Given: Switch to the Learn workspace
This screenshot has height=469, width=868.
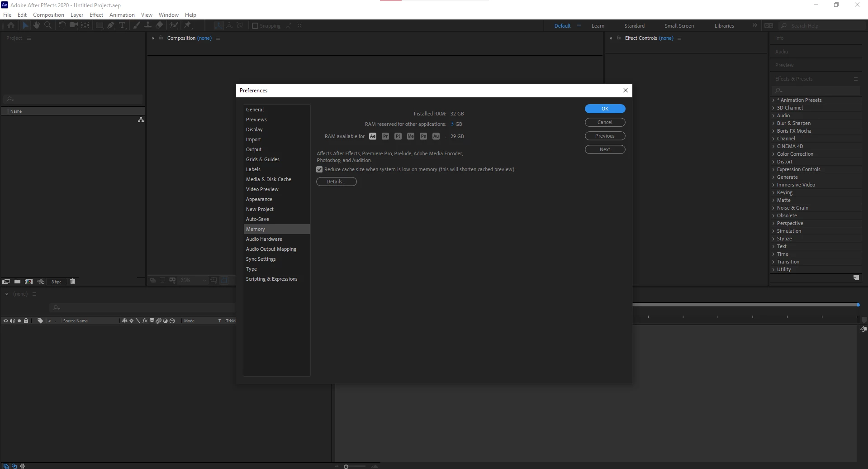Looking at the screenshot, I should (x=598, y=26).
